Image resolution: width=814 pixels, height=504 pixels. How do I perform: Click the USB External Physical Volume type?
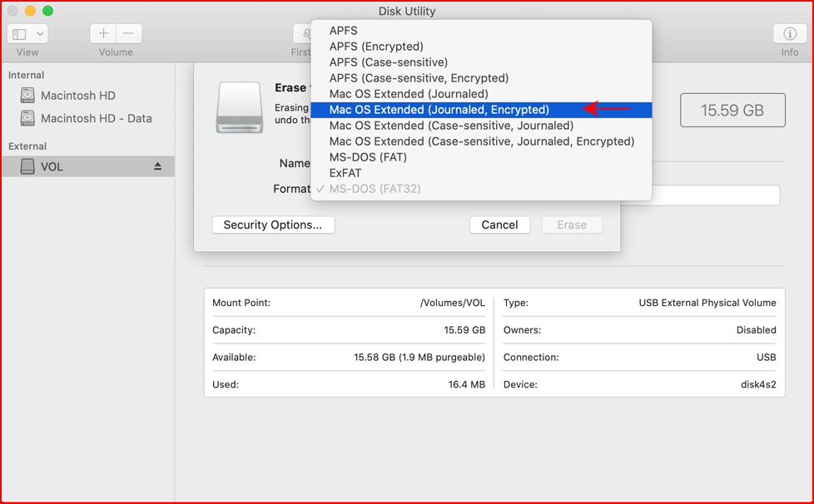[707, 303]
